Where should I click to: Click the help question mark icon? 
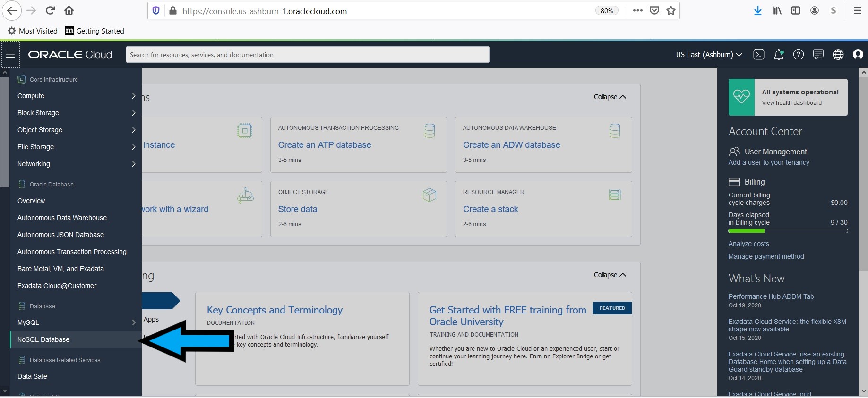(x=798, y=55)
